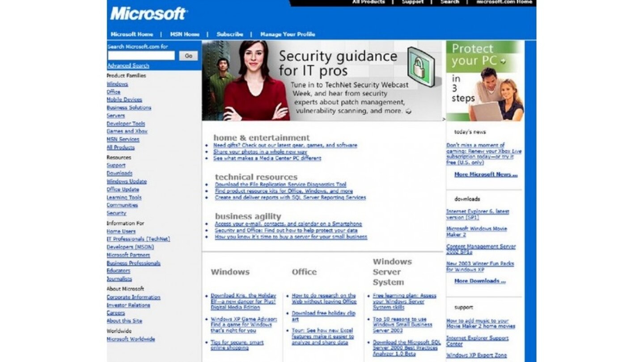Open the Educators link
This screenshot has height=362, width=644.
[119, 271]
